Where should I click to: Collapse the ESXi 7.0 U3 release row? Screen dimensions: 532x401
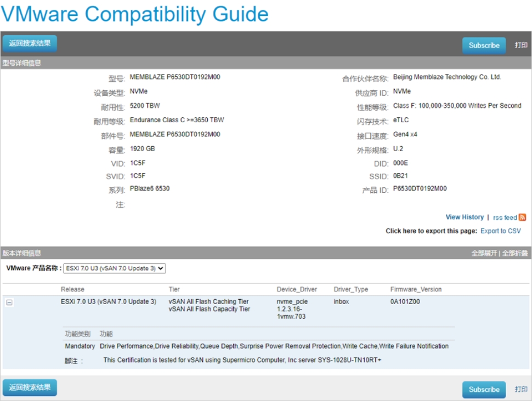pyautogui.click(x=9, y=302)
